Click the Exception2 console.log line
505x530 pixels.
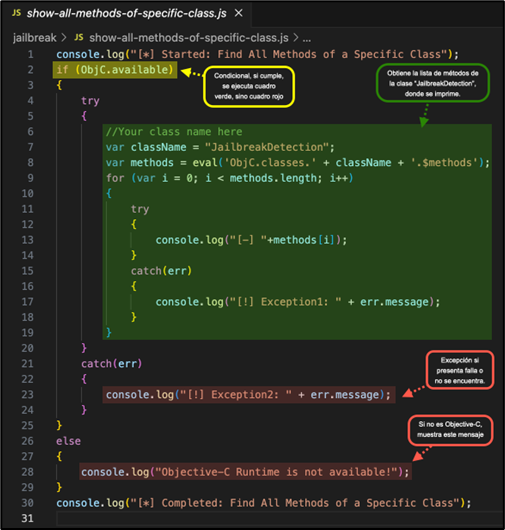coord(249,395)
